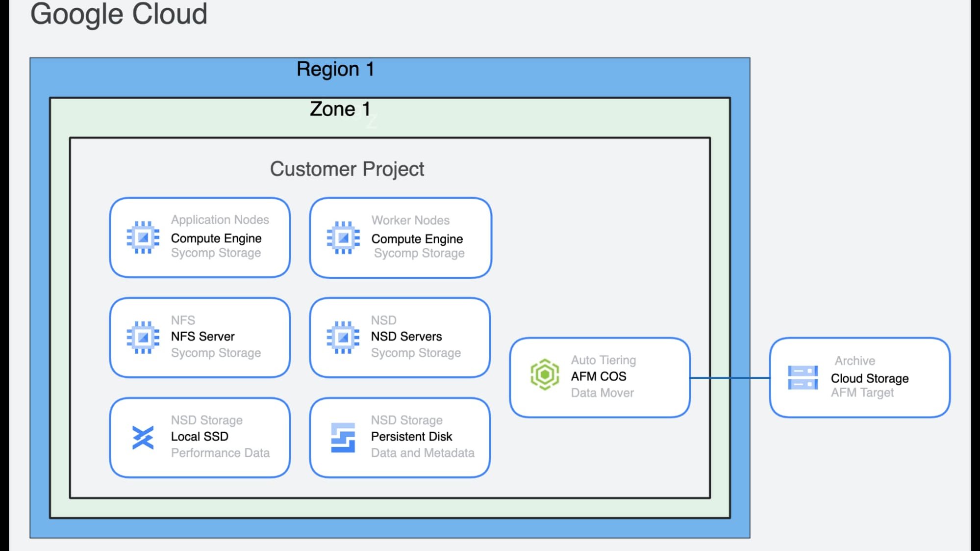980x551 pixels.
Task: Select the 'Worker Nodes' label
Action: (x=410, y=220)
